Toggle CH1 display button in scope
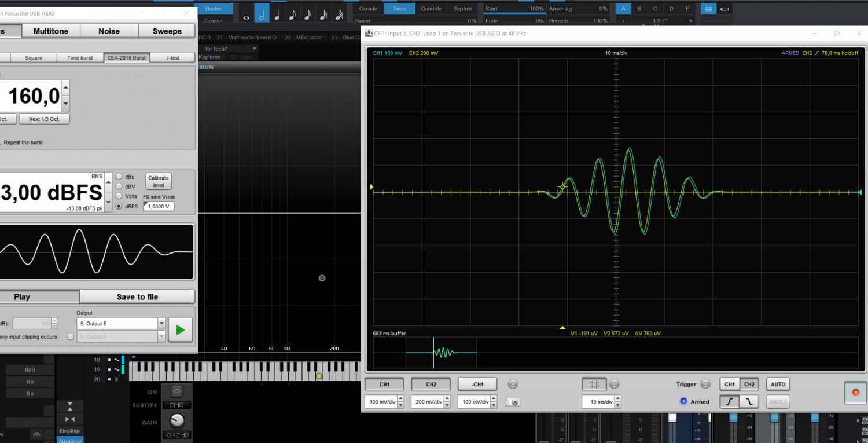 [x=384, y=384]
